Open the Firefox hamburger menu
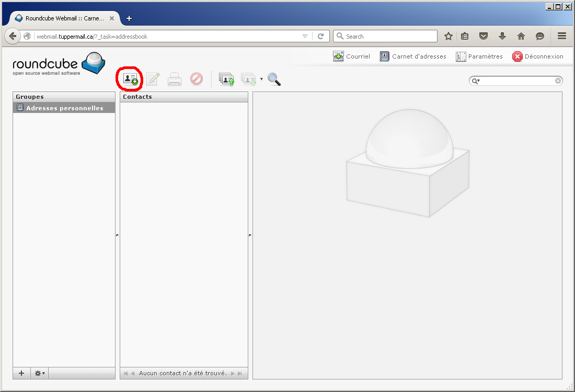Viewport: 575px width, 392px height. click(x=562, y=36)
